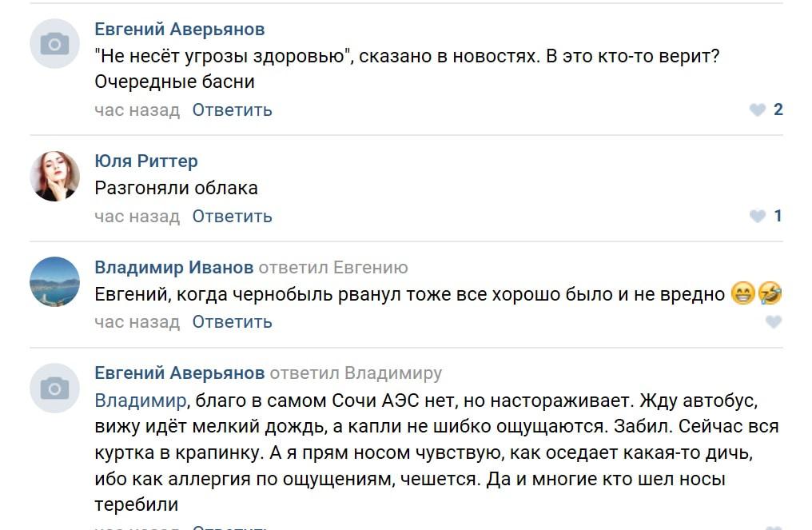Like Владимир Иванов's comment about Chernobyl
812x530 pixels.
tap(773, 322)
